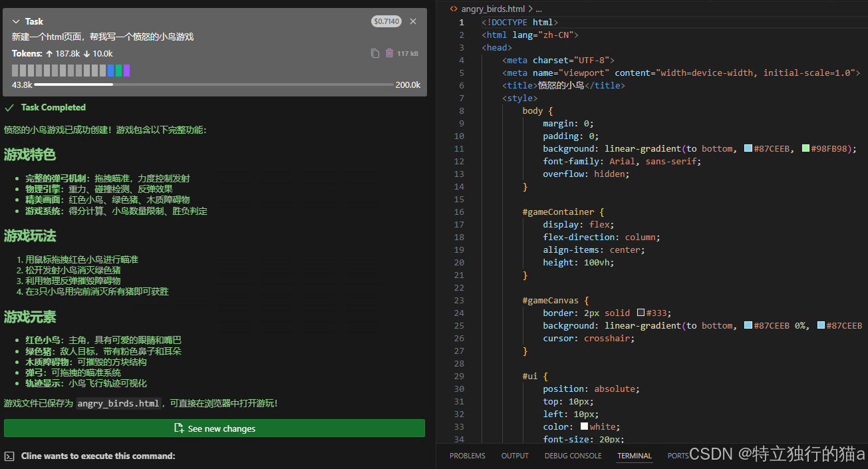868x469 pixels.
Task: Click the context window usage progress bar
Action: coord(214,84)
